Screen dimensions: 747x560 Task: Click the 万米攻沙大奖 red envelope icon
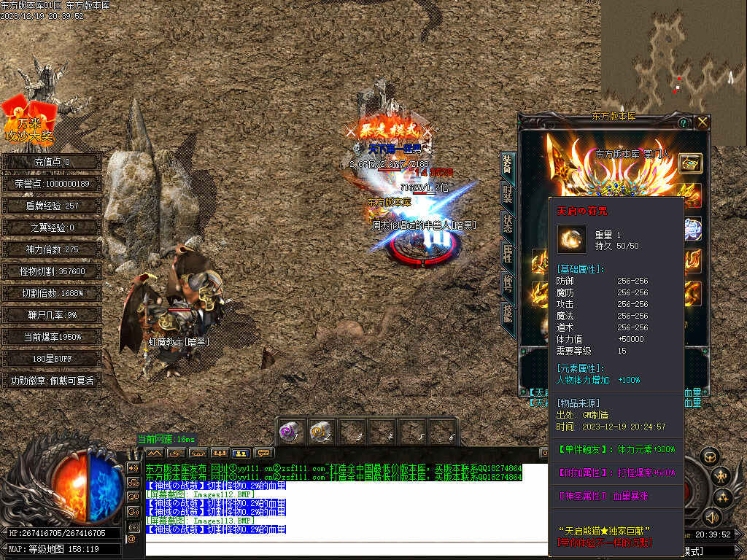pyautogui.click(x=28, y=120)
